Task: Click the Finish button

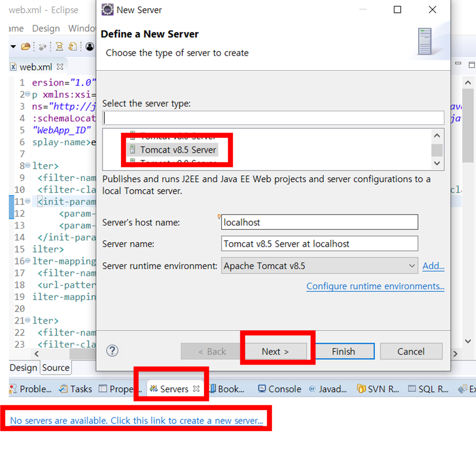Action: click(343, 352)
